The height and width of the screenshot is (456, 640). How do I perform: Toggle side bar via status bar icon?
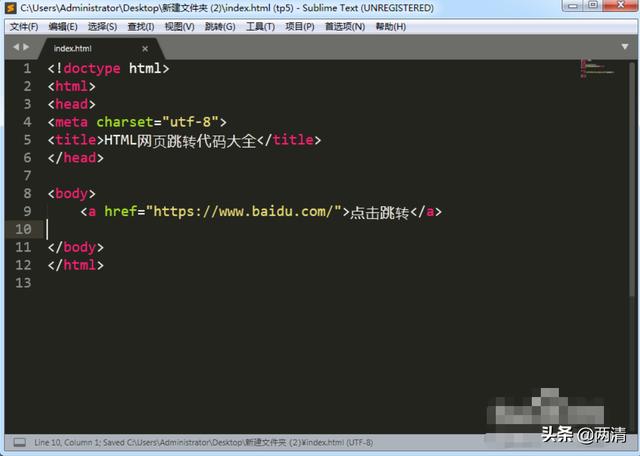19,442
